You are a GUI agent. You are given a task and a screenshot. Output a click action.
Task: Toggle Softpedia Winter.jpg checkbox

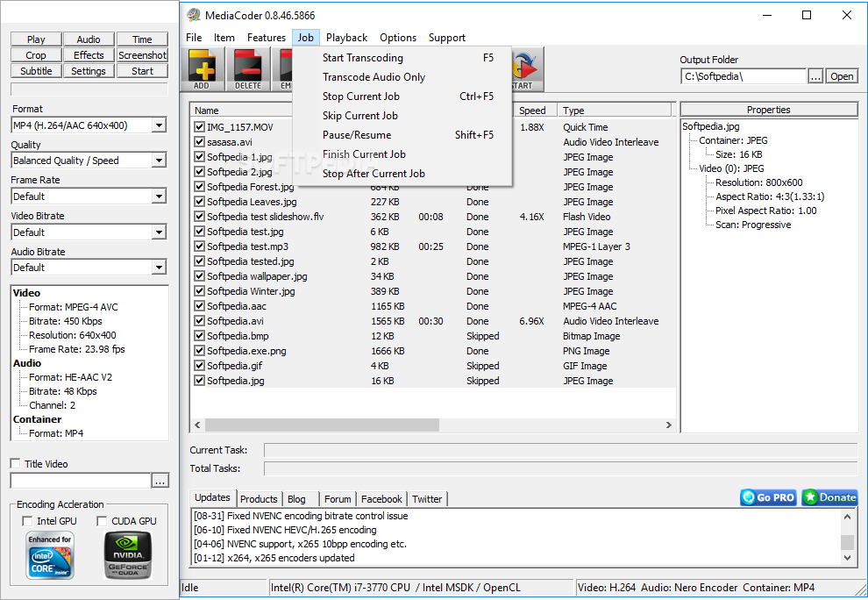click(199, 291)
